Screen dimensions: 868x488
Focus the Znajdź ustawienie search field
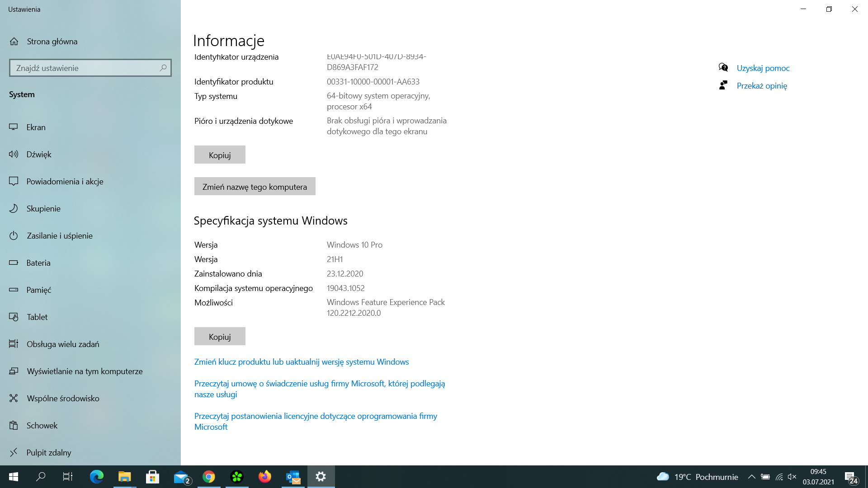[x=90, y=68]
